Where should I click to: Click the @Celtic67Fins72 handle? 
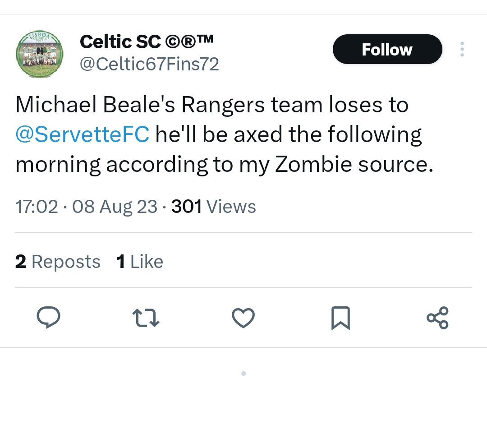coord(149,64)
